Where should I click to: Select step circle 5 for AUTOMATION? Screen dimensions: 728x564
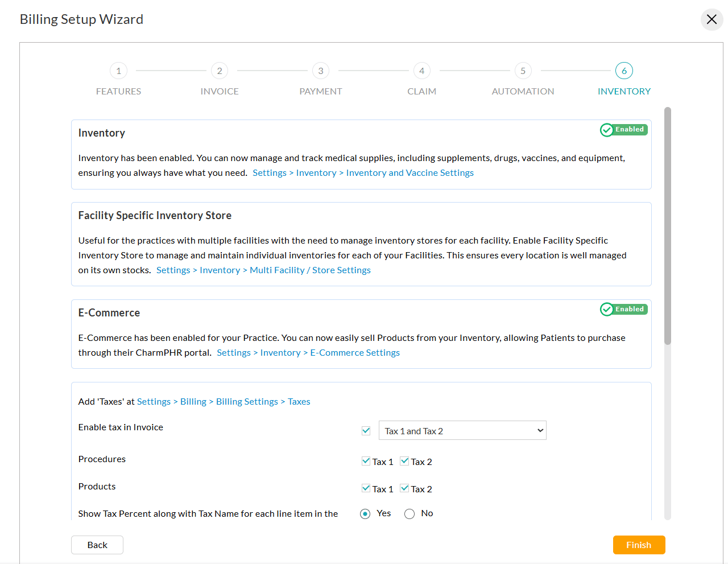(x=523, y=71)
